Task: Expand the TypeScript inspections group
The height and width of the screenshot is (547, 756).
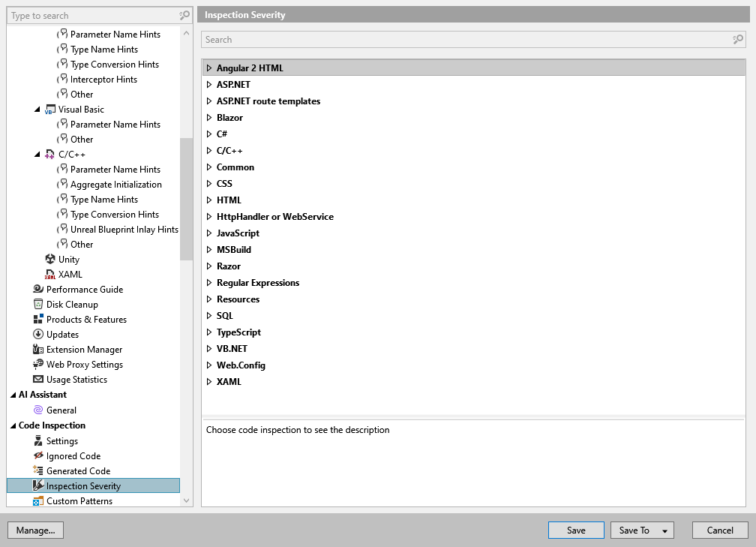Action: tap(208, 332)
